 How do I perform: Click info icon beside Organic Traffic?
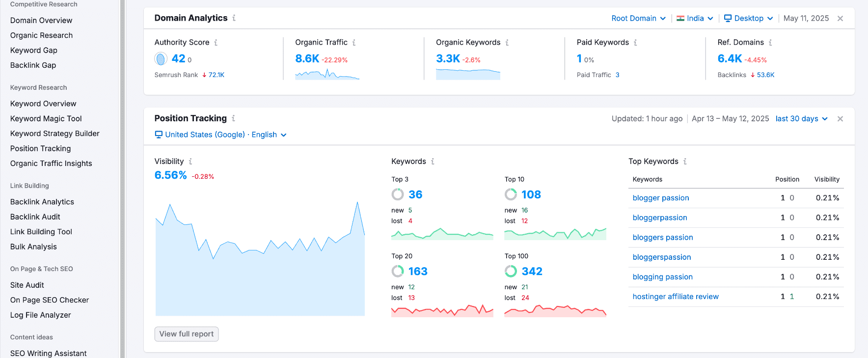[x=354, y=43]
